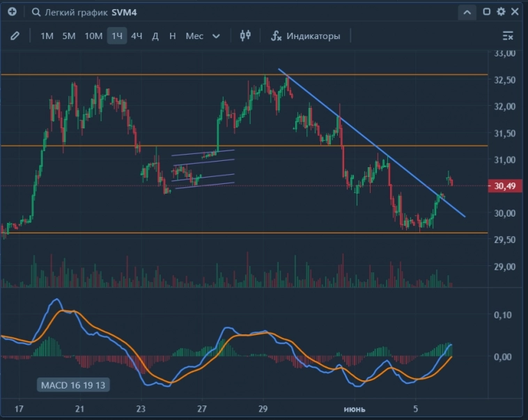Choose the Мес monthly timeframe

point(194,36)
